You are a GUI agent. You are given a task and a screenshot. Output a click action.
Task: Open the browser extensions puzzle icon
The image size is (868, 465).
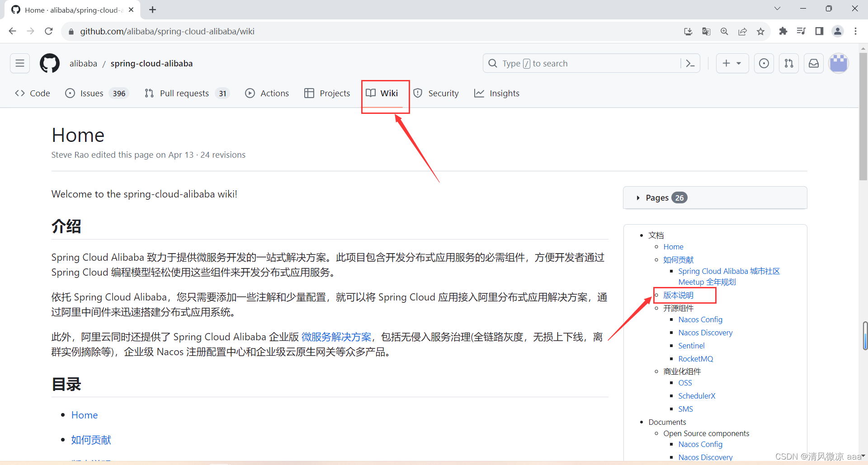pos(783,31)
